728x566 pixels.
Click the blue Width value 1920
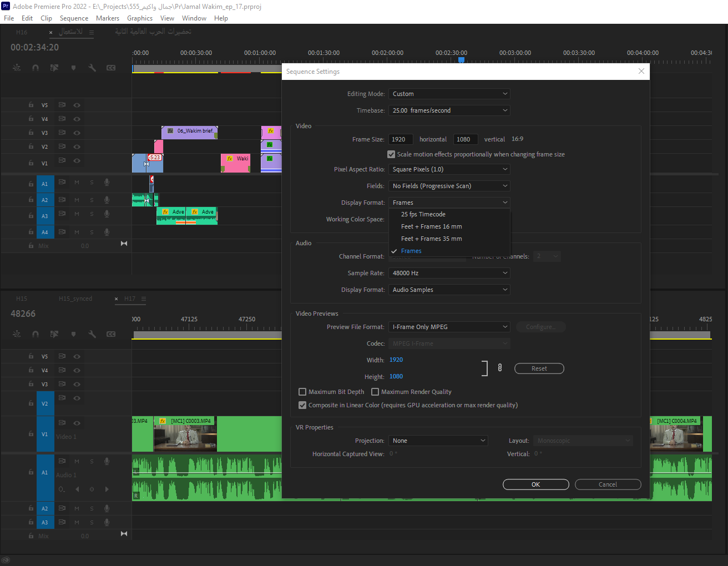click(396, 360)
